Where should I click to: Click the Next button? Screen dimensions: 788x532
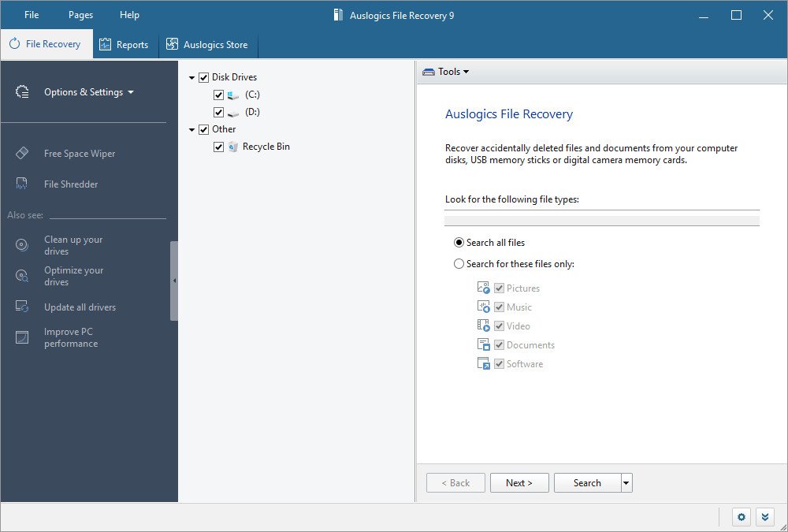click(519, 482)
